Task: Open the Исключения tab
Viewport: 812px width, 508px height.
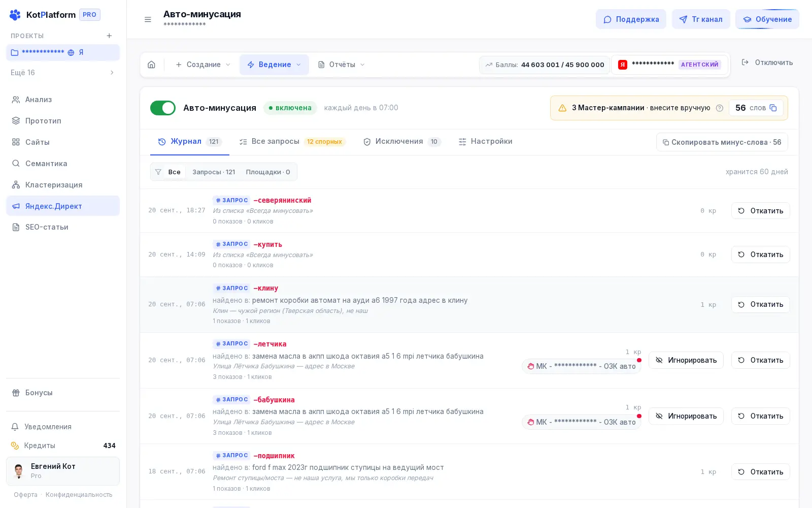Action: point(402,142)
